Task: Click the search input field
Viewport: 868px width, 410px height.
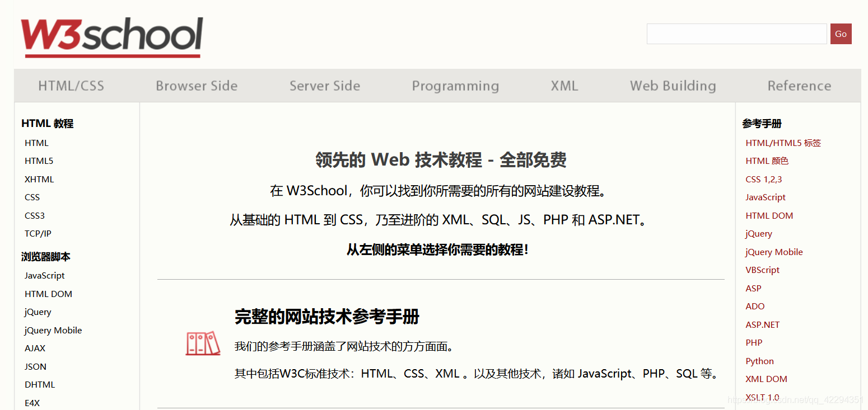Action: [x=736, y=34]
